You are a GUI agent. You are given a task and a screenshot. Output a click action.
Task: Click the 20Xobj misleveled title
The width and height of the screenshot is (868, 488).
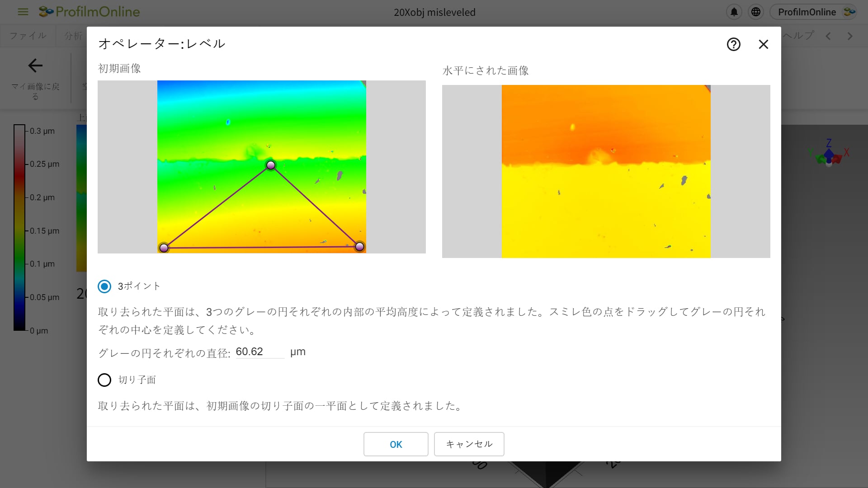click(x=434, y=12)
